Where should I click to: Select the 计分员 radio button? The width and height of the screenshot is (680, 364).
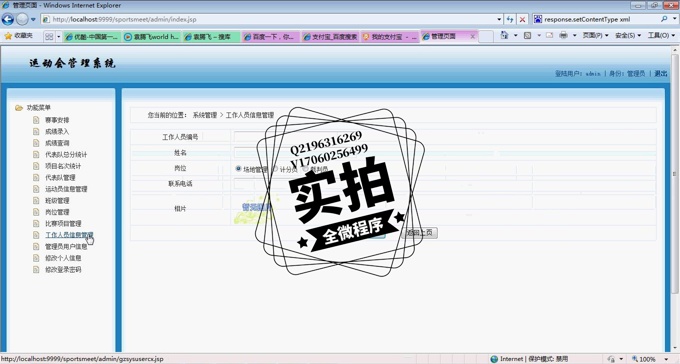(x=275, y=169)
